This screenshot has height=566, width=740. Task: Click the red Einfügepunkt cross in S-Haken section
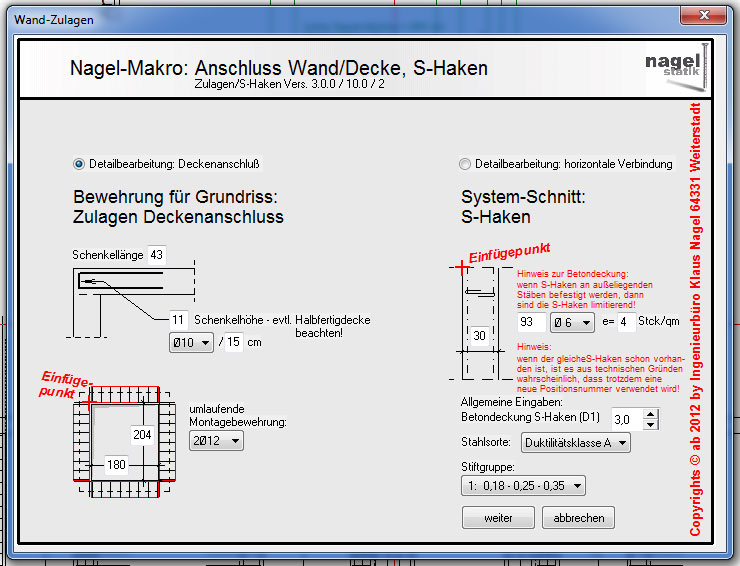[460, 266]
